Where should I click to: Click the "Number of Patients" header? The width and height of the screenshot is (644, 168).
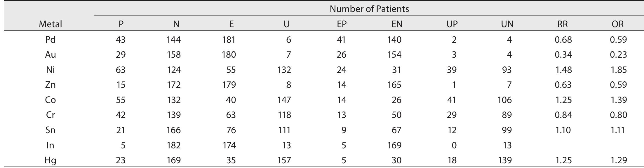pyautogui.click(x=369, y=9)
